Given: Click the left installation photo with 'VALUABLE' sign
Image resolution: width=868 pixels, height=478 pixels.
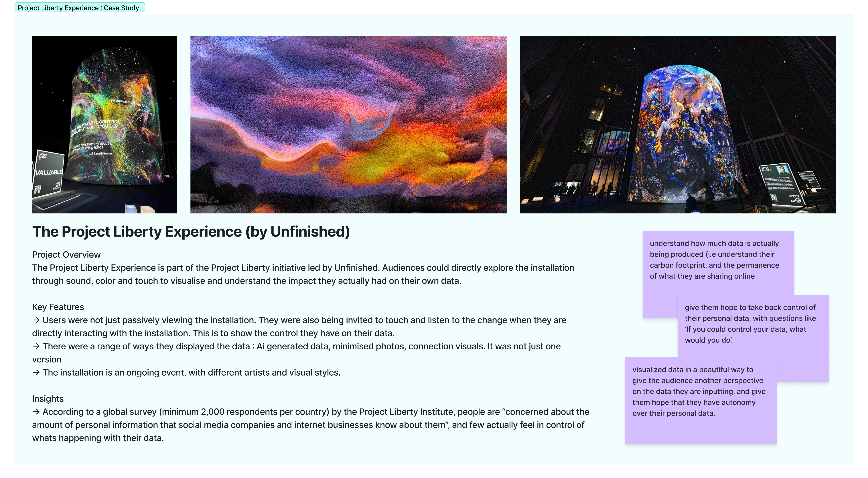Looking at the screenshot, I should (x=104, y=125).
